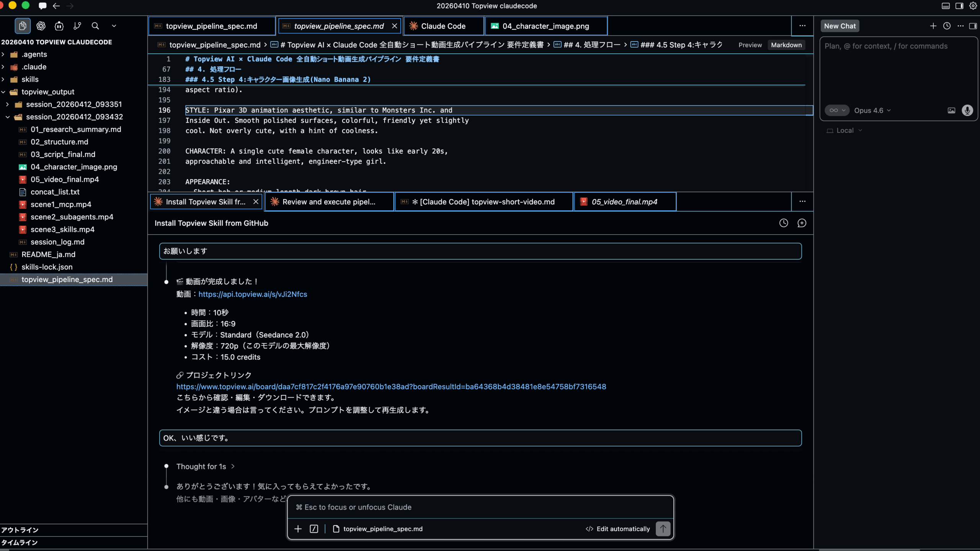The height and width of the screenshot is (551, 980).
Task: Switch to the 04_character_image.png tab
Action: pos(545,26)
